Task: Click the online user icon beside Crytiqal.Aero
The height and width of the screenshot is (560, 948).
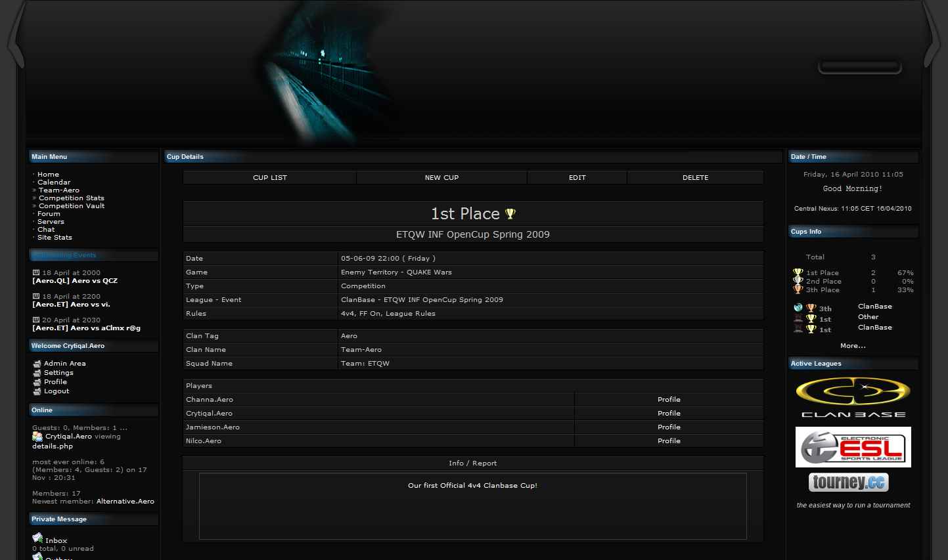Action: pyautogui.click(x=37, y=436)
